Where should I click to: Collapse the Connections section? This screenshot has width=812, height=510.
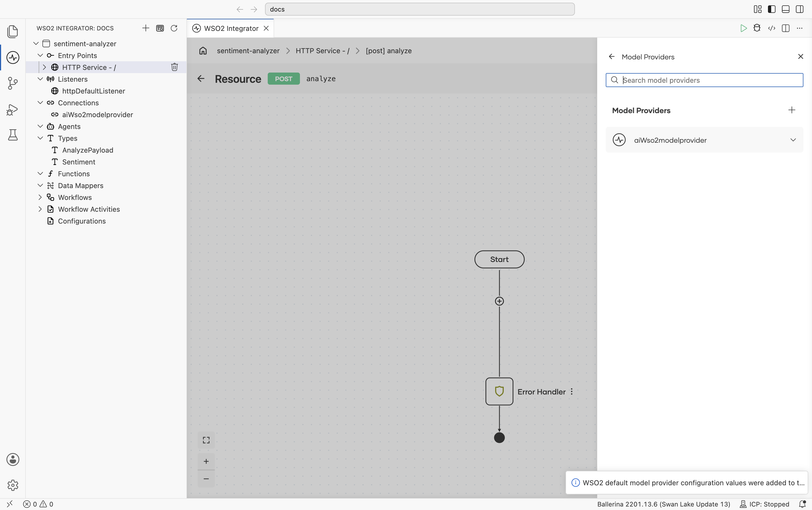point(40,103)
